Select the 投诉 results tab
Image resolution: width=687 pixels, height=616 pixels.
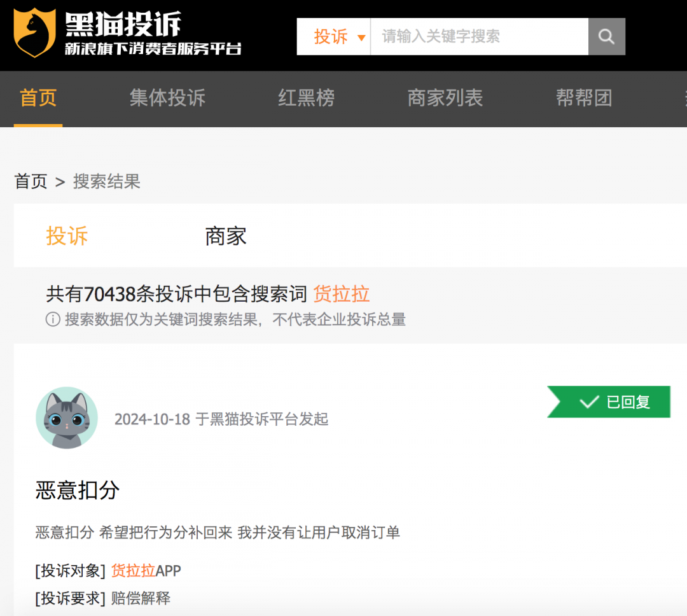(67, 236)
